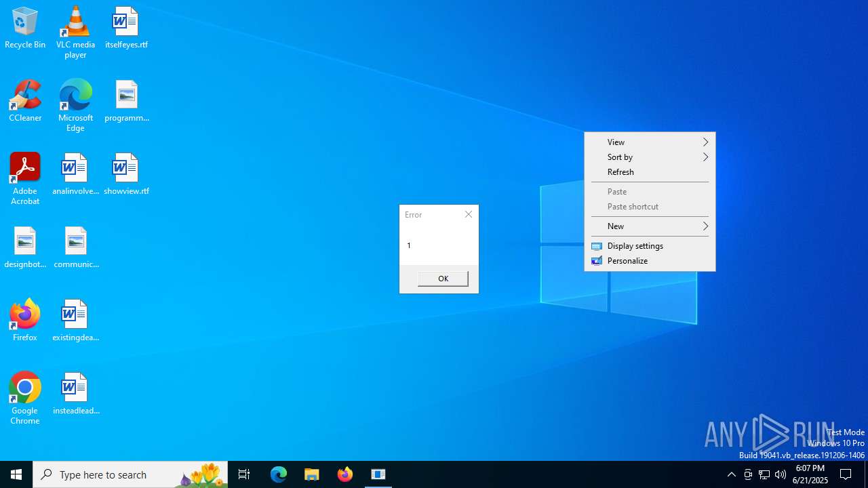868x488 pixels.
Task: Click the Paste shortcut entry
Action: [650, 207]
